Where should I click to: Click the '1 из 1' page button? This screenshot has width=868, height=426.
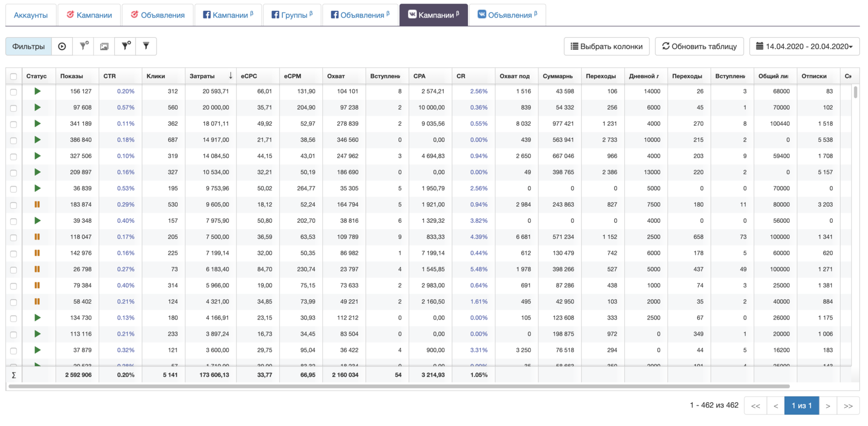click(802, 406)
